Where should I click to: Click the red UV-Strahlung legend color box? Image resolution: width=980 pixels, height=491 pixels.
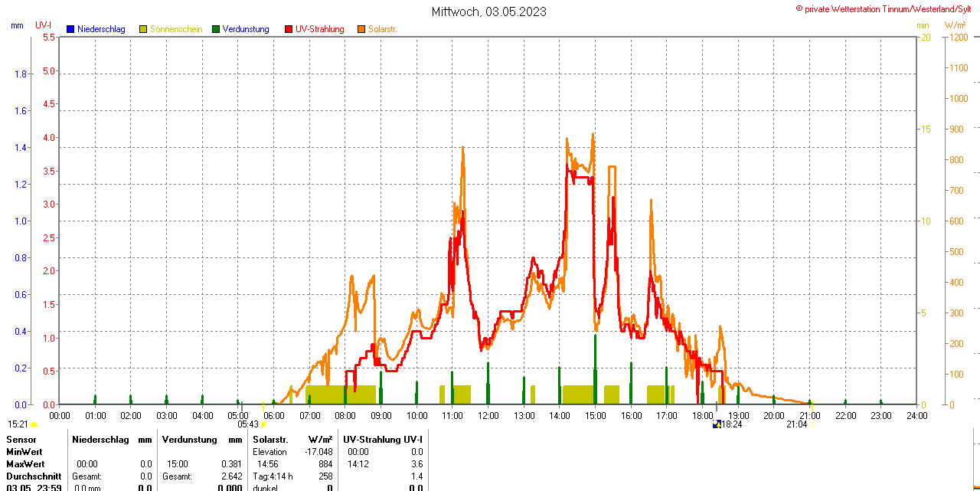(289, 29)
